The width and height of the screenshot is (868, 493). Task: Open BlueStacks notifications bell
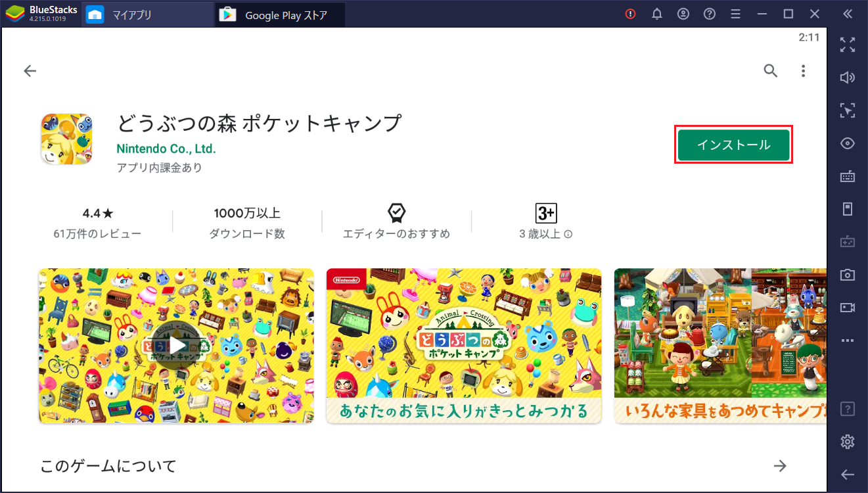pyautogui.click(x=656, y=14)
